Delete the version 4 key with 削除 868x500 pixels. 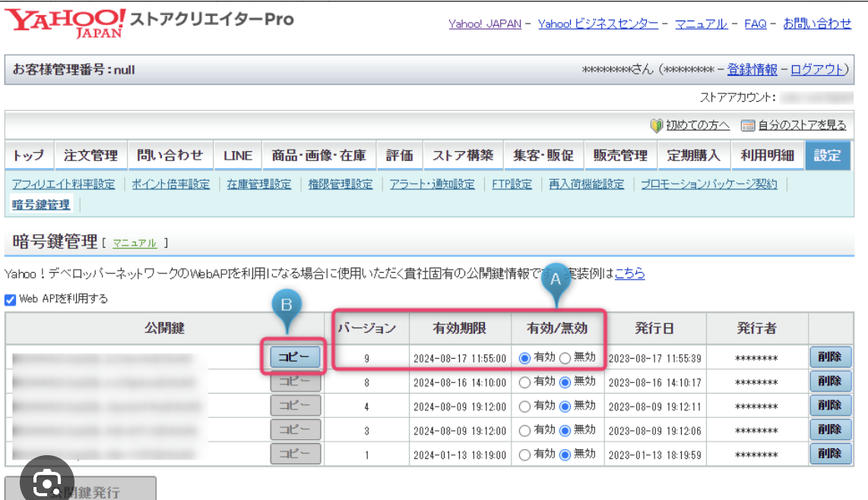click(830, 405)
